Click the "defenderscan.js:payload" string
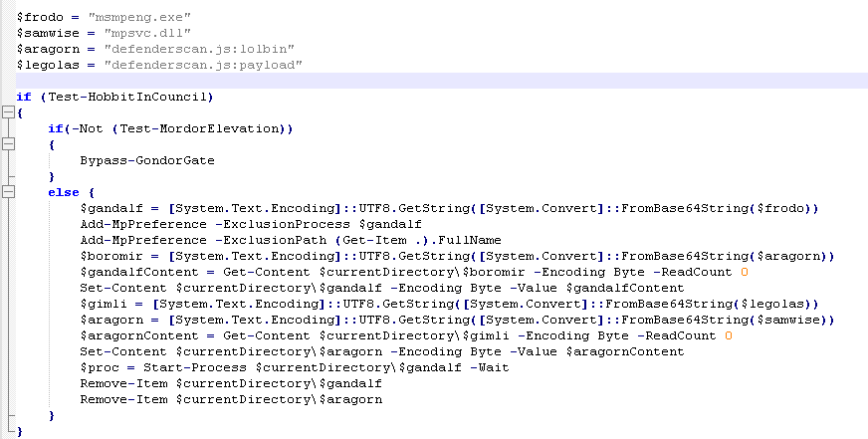 203,65
